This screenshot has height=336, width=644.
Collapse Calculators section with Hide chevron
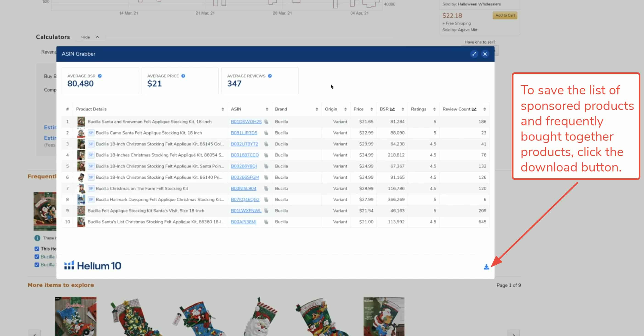click(97, 37)
